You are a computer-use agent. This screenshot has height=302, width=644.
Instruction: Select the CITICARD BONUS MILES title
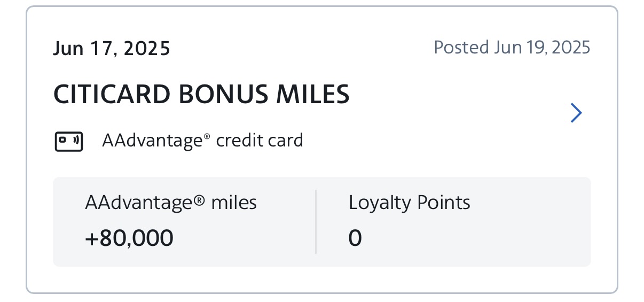(201, 95)
